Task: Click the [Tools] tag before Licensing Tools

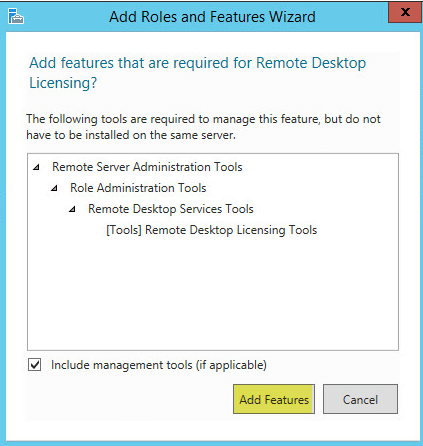Action: pos(124,230)
